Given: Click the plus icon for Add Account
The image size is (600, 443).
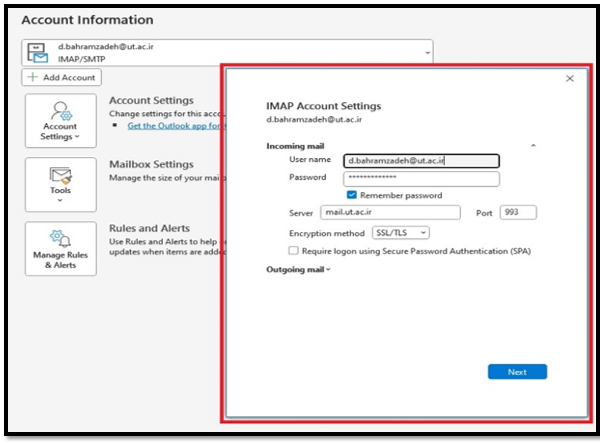Looking at the screenshot, I should pyautogui.click(x=32, y=77).
